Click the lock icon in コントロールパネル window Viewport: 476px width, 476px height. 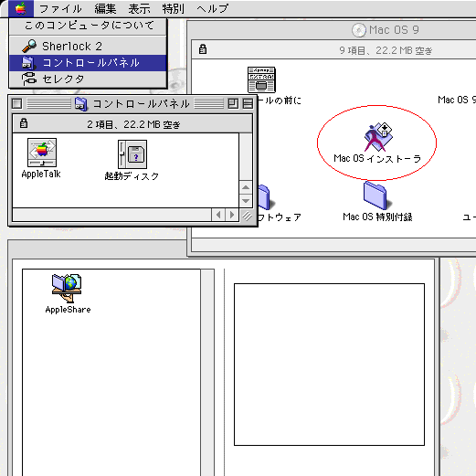24,123
